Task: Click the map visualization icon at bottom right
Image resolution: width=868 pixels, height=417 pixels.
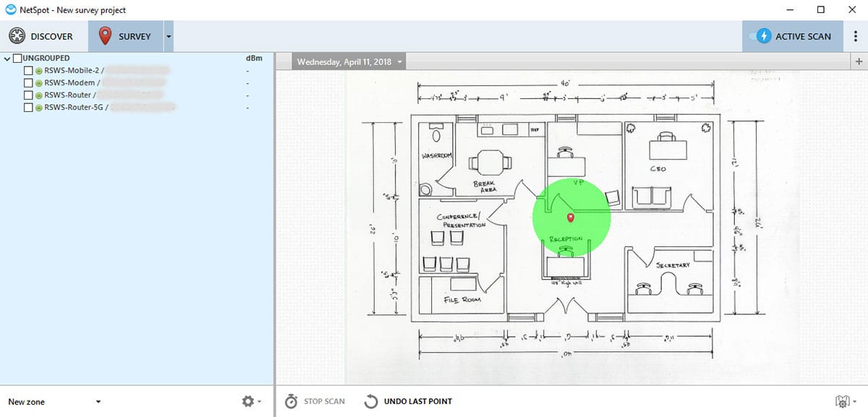Action: pos(843,402)
